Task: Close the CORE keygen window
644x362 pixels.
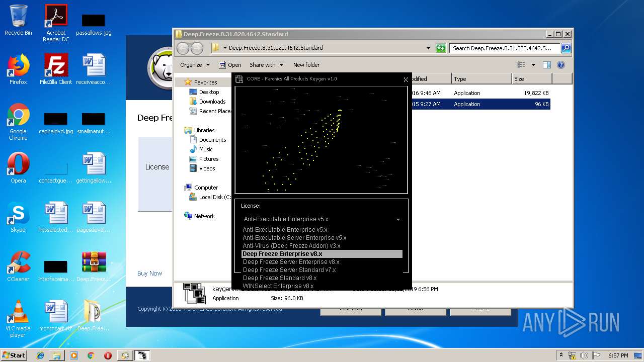Action: pyautogui.click(x=406, y=79)
